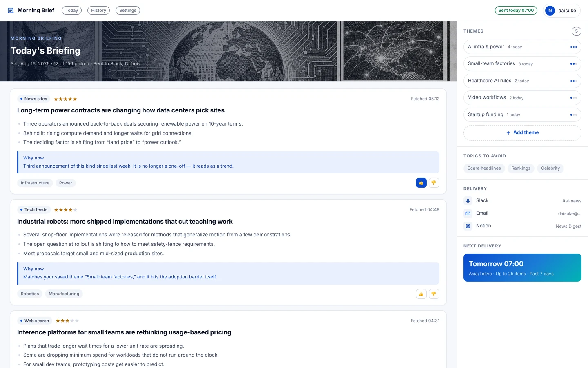This screenshot has height=368, width=588.
Task: Click the Email envelope icon
Action: (468, 213)
